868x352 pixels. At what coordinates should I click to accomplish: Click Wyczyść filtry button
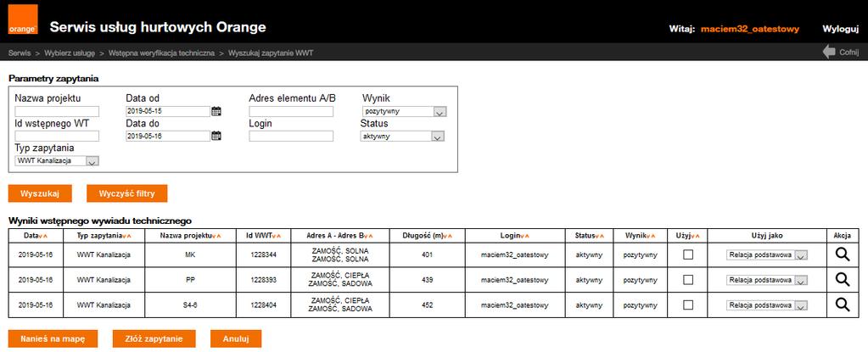pyautogui.click(x=126, y=193)
